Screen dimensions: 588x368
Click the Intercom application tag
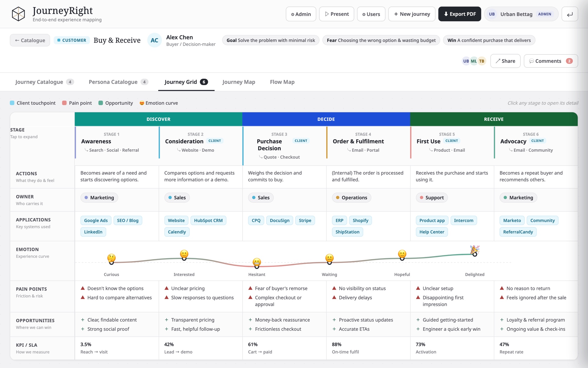click(464, 221)
